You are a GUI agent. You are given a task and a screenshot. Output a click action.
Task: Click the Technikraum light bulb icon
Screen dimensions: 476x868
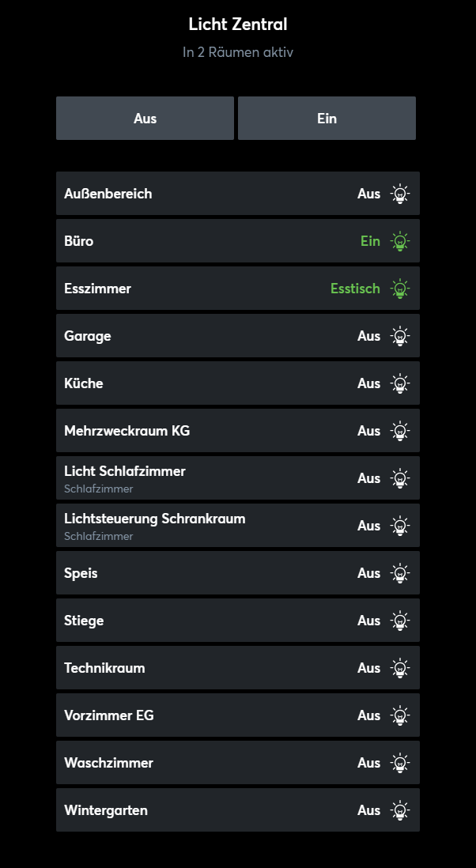[401, 668]
